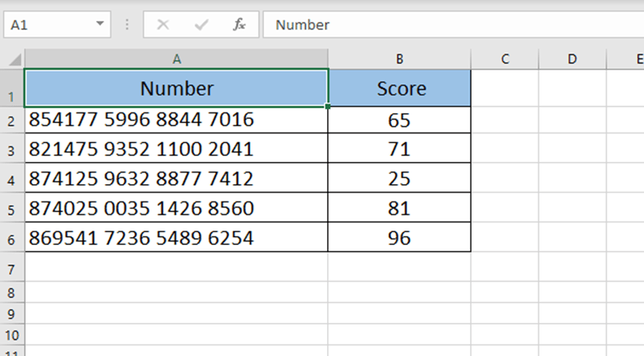The image size is (644, 356).
Task: Select row 6 header
Action: pyautogui.click(x=12, y=237)
